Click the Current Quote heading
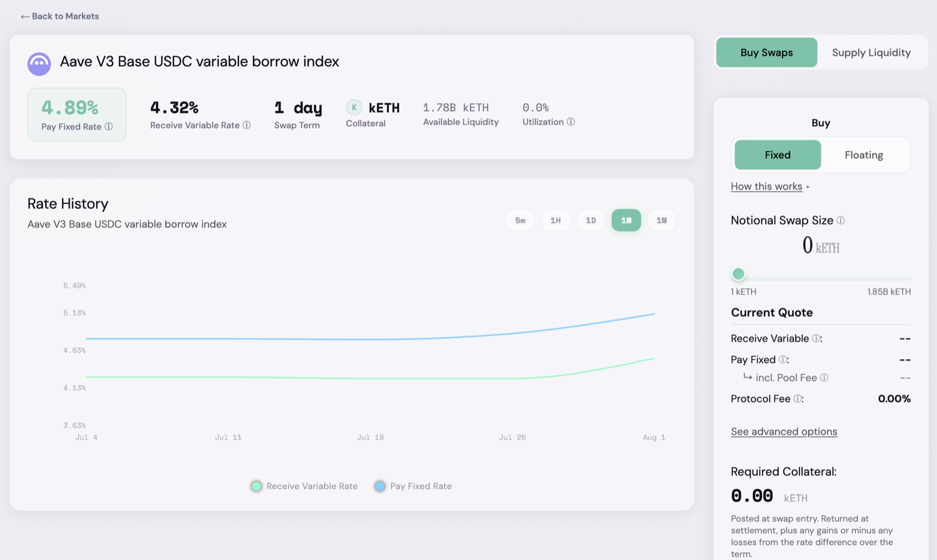 click(772, 312)
